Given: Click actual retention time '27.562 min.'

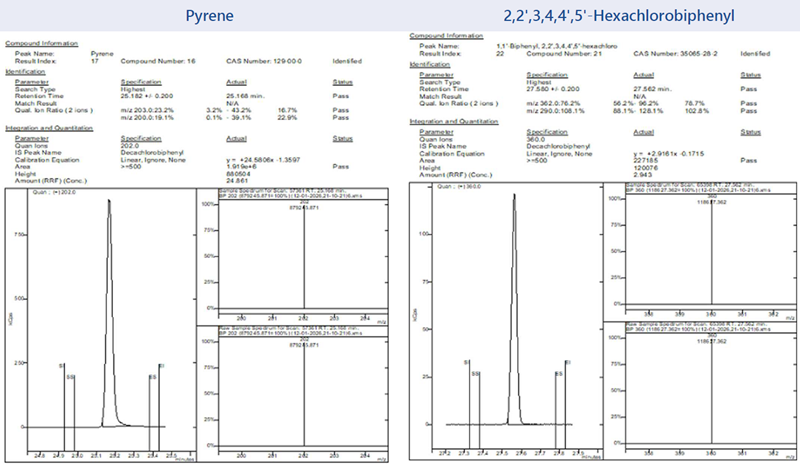Looking at the screenshot, I should click(652, 89).
